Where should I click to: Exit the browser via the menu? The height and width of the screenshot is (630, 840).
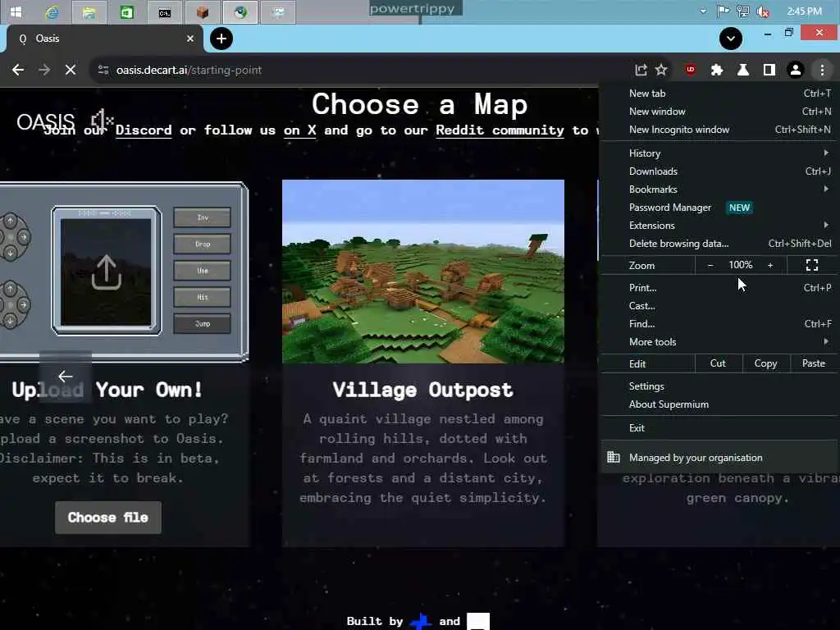(720, 428)
